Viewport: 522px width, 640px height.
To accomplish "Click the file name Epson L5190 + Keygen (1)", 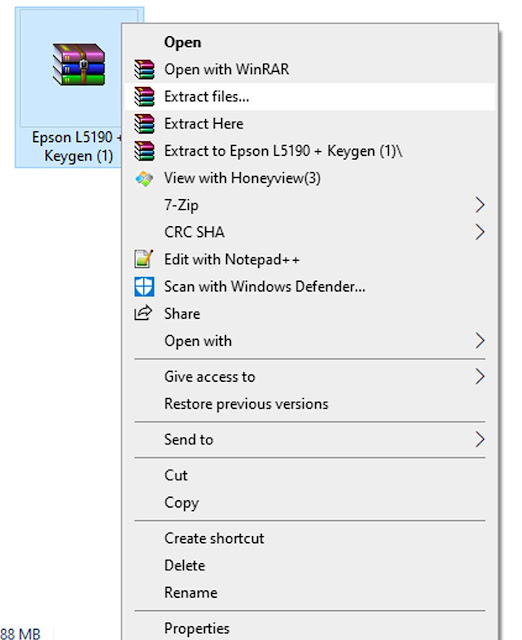I will 78,147.
